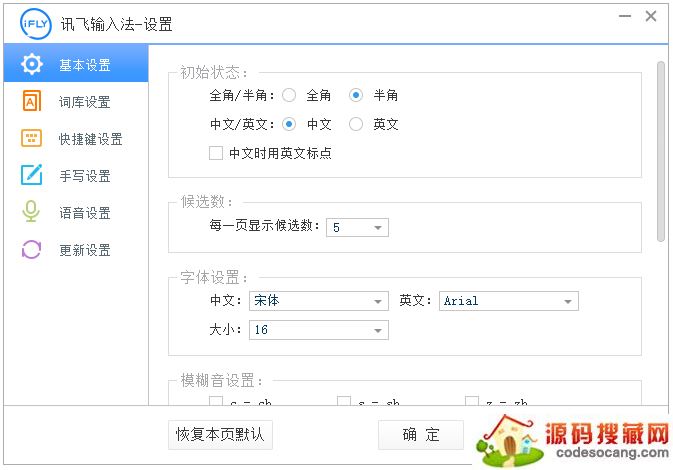Click the dictionary icon for 词库设置

coord(32,101)
